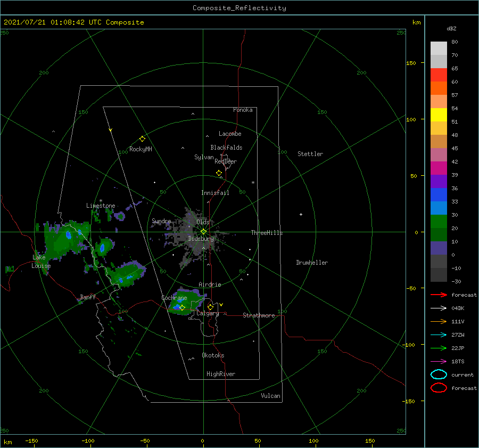
Task: Click the Calgary city label
Action: point(208,313)
